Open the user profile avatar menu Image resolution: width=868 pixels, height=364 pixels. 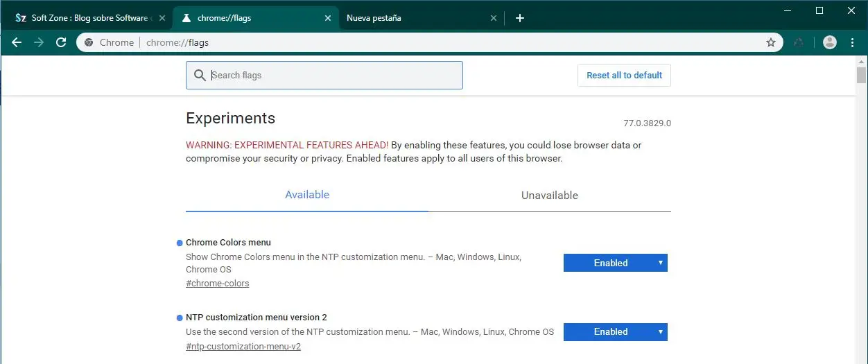coord(829,42)
